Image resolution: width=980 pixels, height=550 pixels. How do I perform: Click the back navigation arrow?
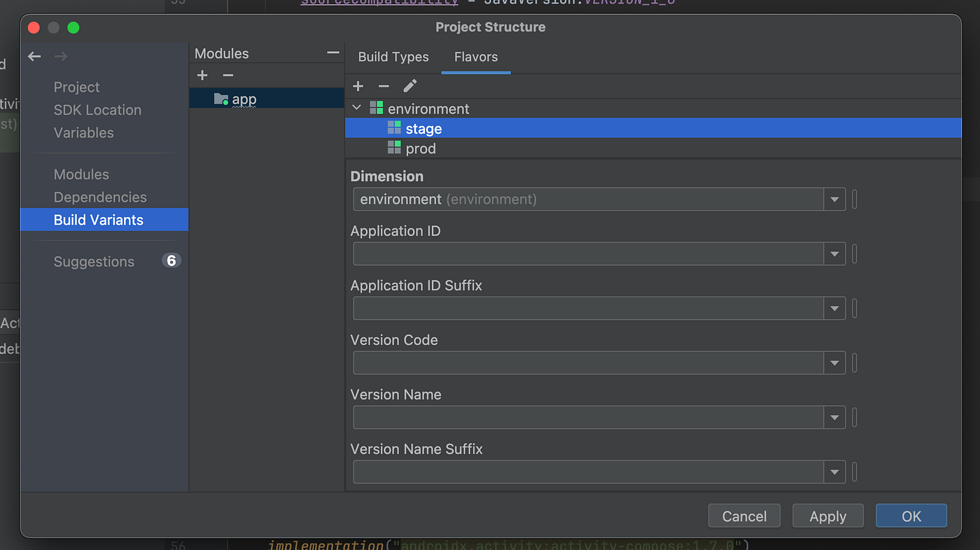[x=34, y=57]
